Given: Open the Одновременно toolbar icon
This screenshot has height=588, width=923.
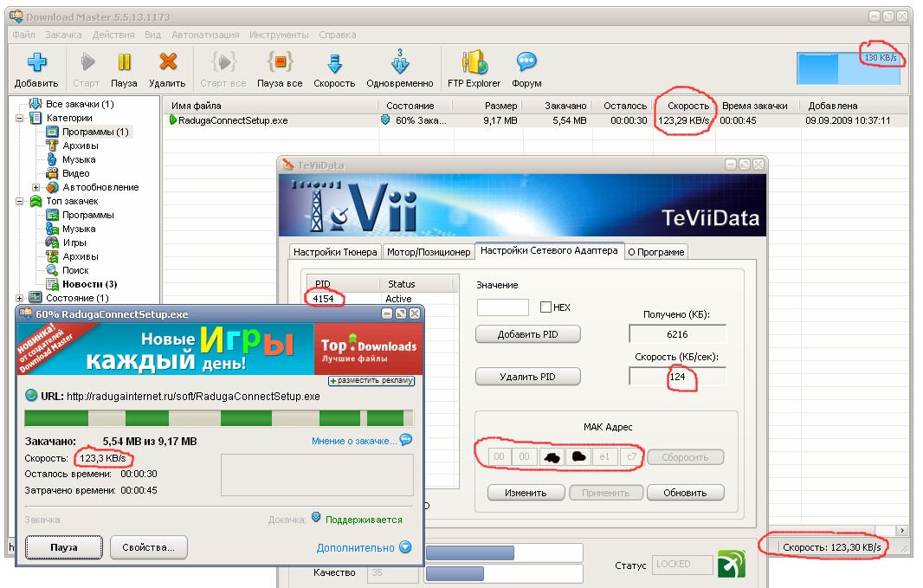Looking at the screenshot, I should pos(400,61).
